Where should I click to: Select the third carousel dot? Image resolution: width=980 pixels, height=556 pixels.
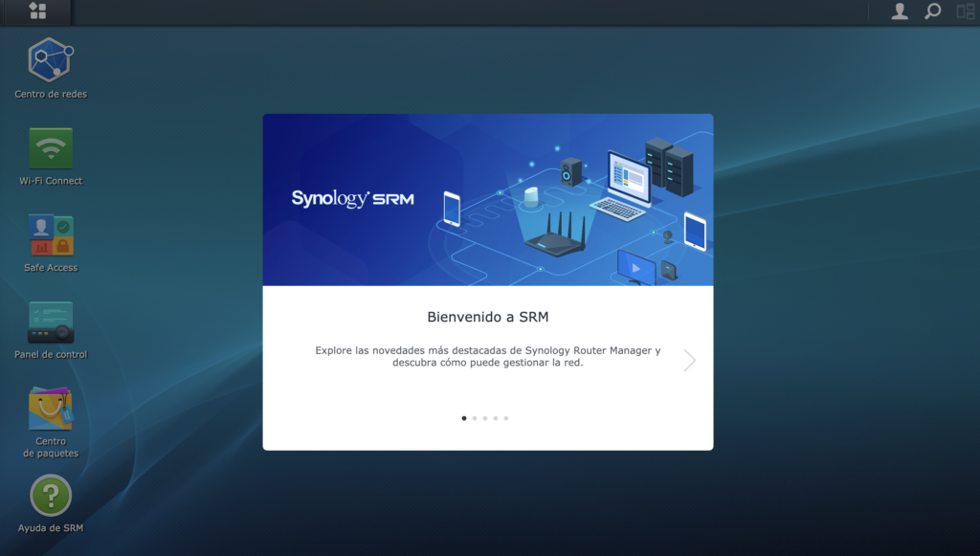(x=485, y=418)
